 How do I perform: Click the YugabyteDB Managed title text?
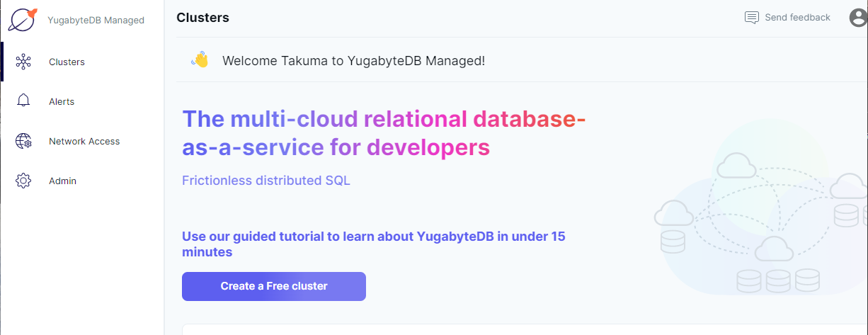coord(96,20)
